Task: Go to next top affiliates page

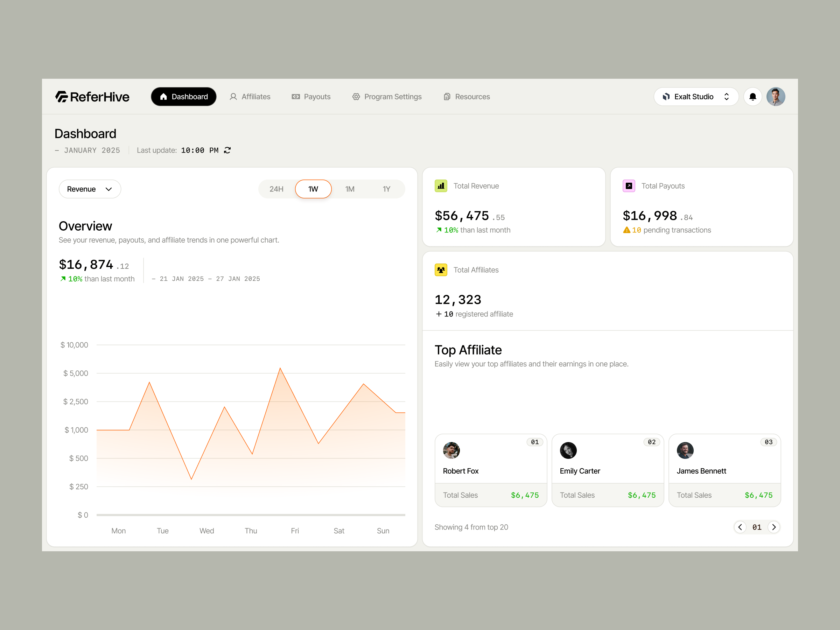Action: tap(773, 527)
